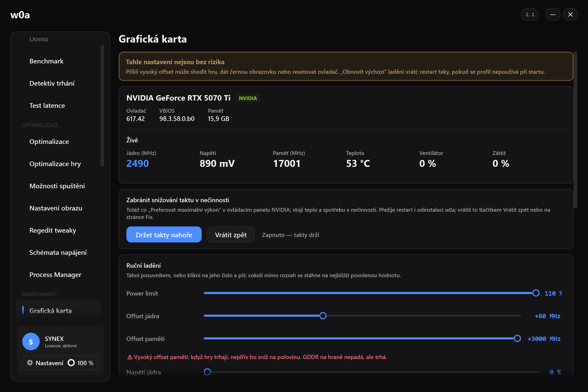Click the SYNEX avatar circle
This screenshot has height=392, width=588.
coord(31,341)
